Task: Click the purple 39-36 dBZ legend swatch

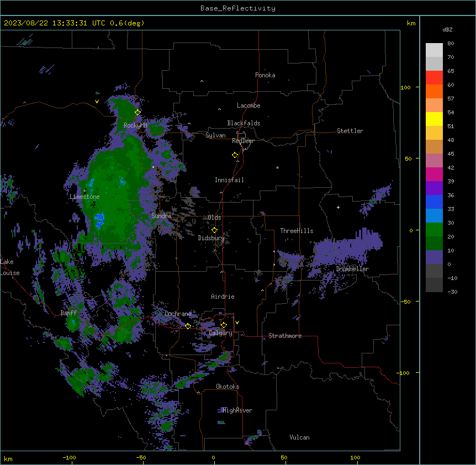Action: point(434,188)
